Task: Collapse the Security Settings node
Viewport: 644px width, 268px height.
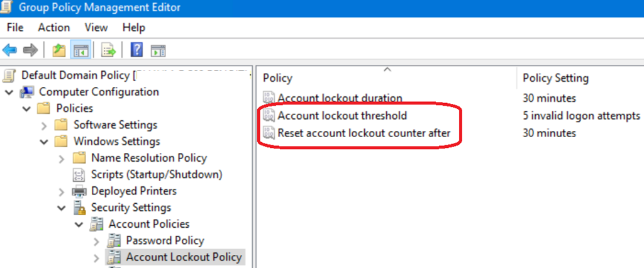Action: pos(62,208)
